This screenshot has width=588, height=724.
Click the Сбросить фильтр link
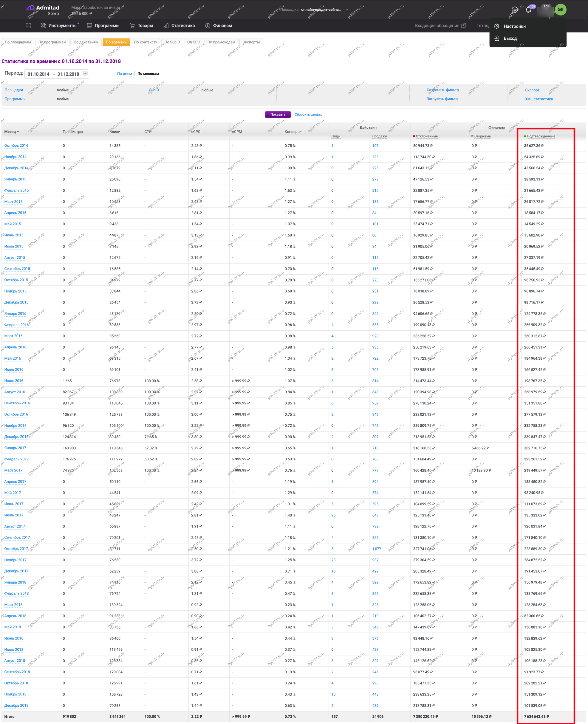coord(308,115)
